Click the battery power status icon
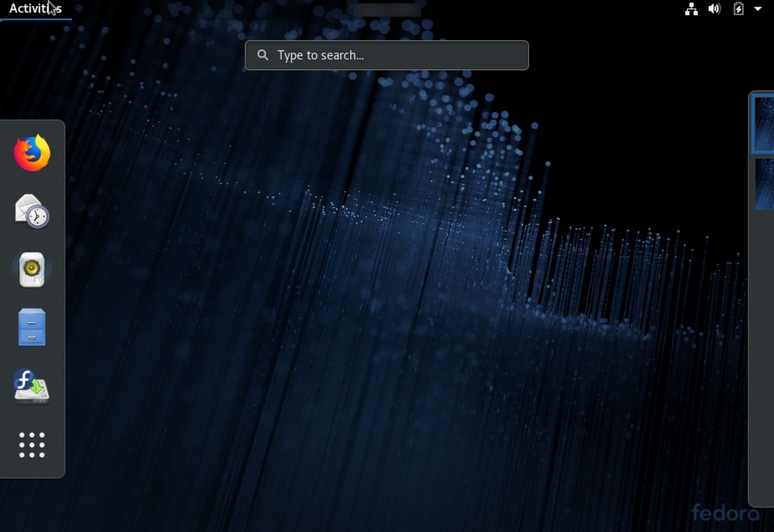 (x=738, y=9)
